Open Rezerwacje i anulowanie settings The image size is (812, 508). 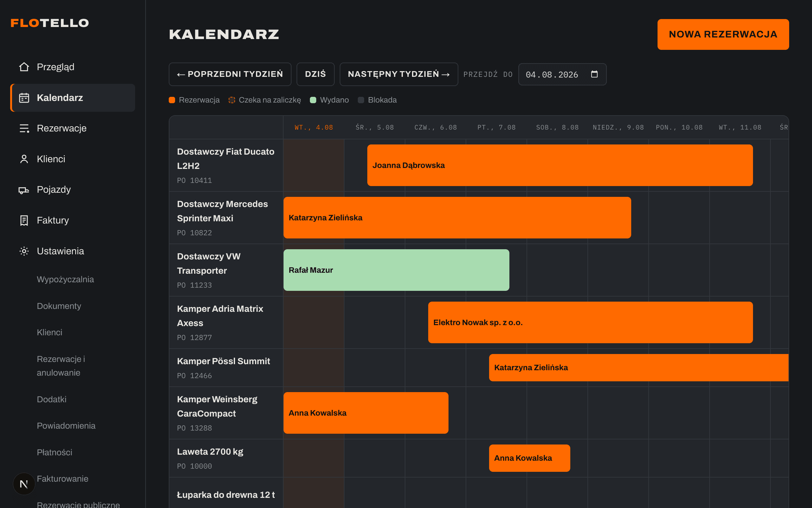point(61,366)
